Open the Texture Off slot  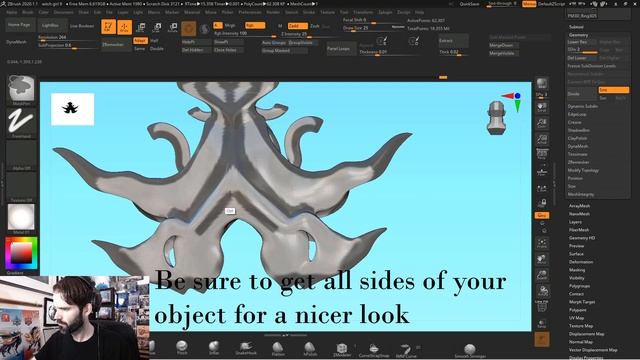tap(21, 186)
